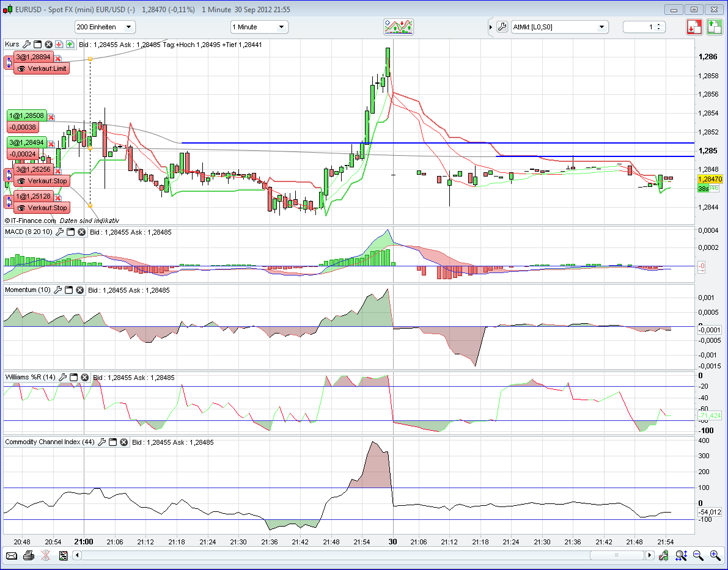Decrease order quantity with the down stepper
This screenshot has height=570, width=728.
pos(659,30)
